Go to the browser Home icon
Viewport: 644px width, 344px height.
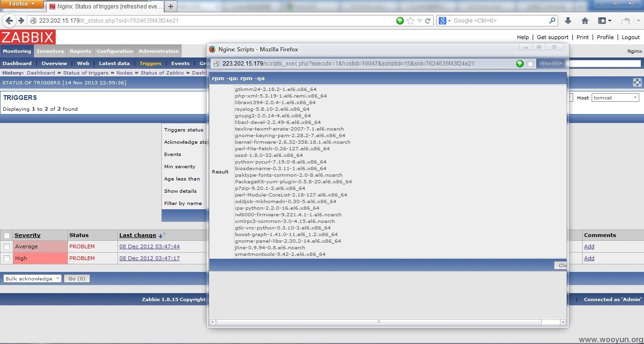pos(585,21)
